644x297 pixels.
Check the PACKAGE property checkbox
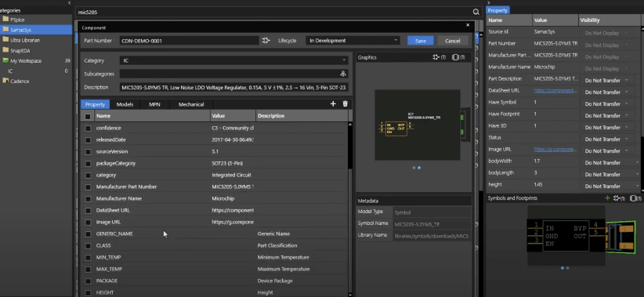[x=88, y=281]
